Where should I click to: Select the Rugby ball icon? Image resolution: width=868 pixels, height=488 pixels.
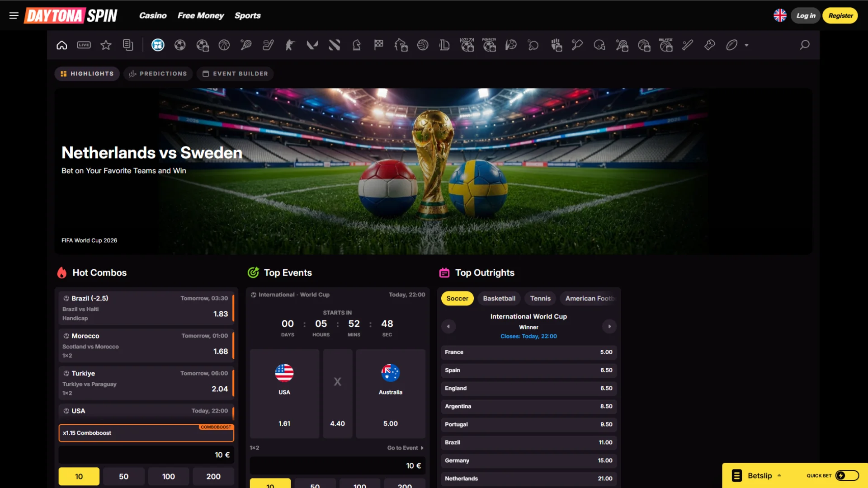coord(732,45)
